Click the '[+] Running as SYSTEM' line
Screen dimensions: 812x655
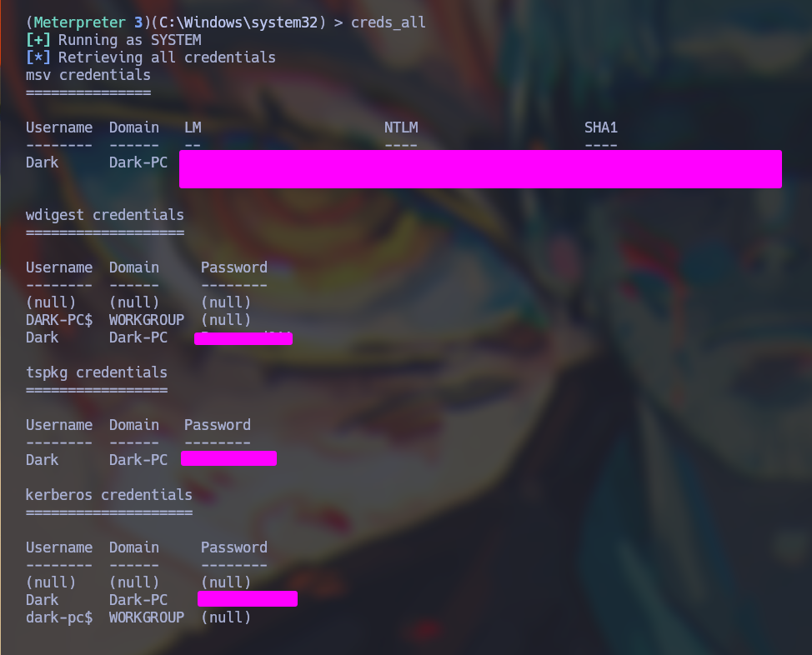tap(114, 40)
